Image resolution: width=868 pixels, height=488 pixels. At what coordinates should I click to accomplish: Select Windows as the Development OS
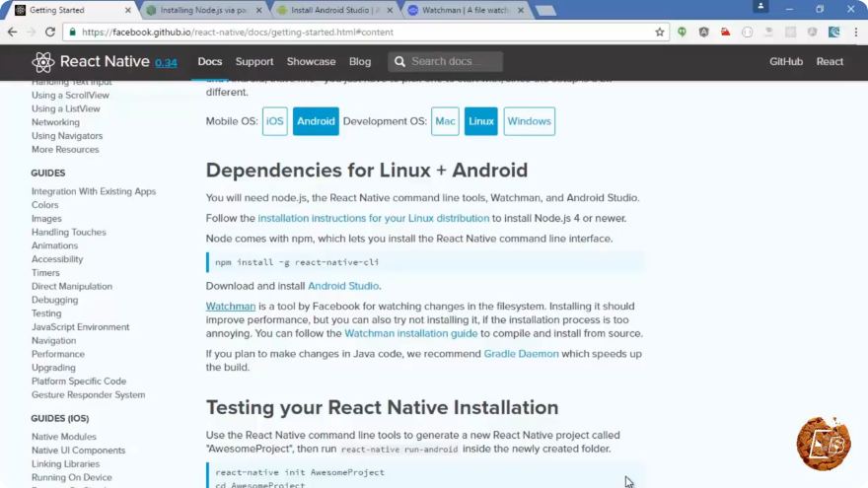click(530, 121)
